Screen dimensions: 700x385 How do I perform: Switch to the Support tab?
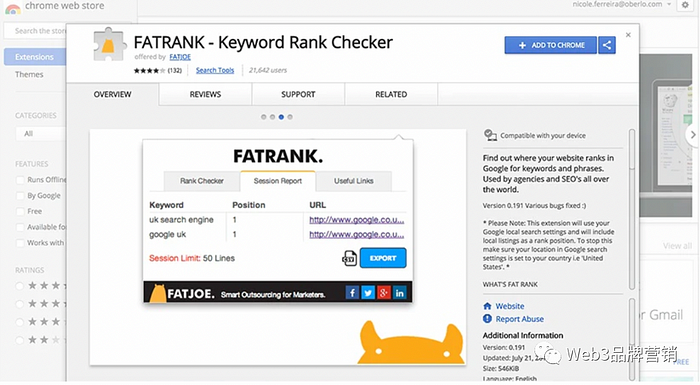tap(298, 94)
